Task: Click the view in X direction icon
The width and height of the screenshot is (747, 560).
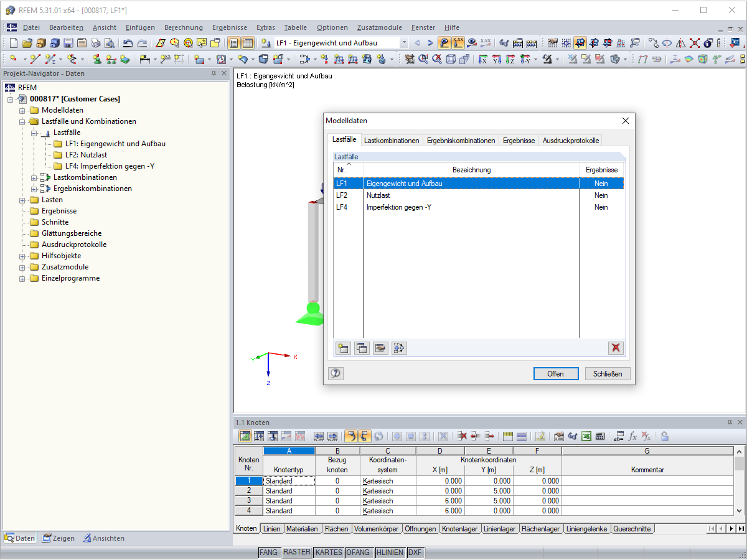Action: (x=482, y=59)
